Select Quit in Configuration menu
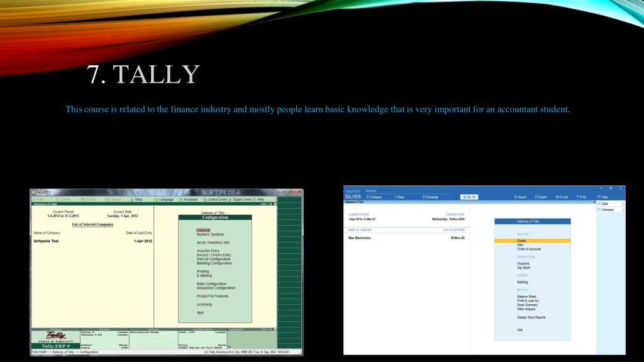Screen dimensions: 644x362 (200, 312)
